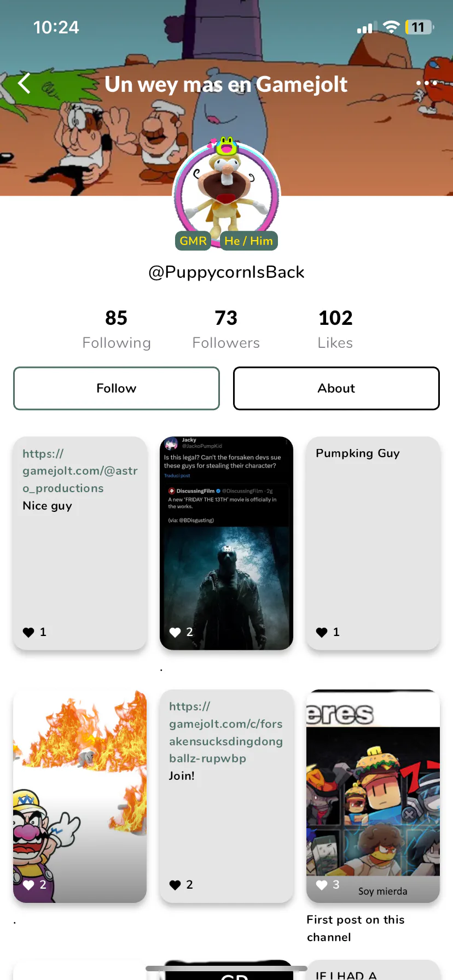Tap the GMR badge
Viewport: 453px width, 980px height.
pyautogui.click(x=193, y=241)
